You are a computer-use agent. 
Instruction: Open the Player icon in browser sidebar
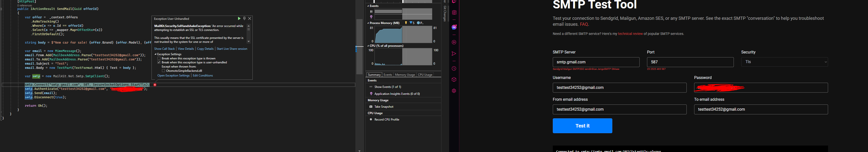point(454,42)
